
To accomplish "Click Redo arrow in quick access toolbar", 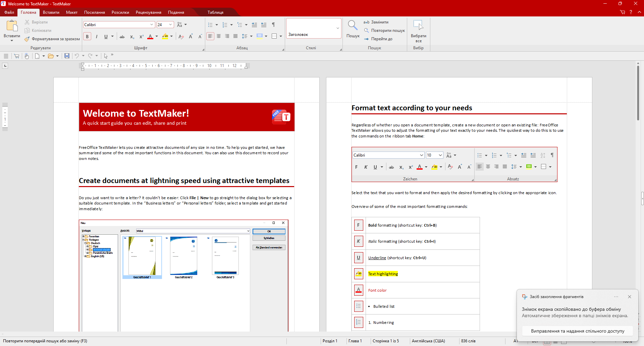I will coord(90,56).
